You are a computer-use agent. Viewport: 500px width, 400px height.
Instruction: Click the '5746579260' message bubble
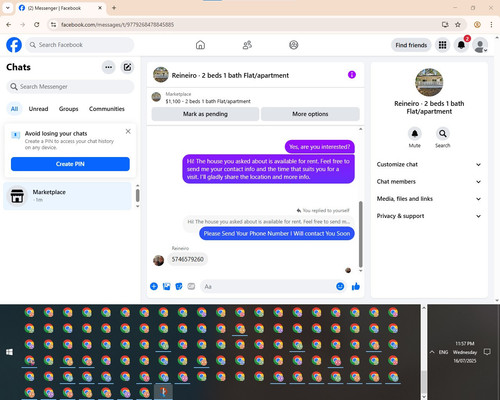(187, 259)
